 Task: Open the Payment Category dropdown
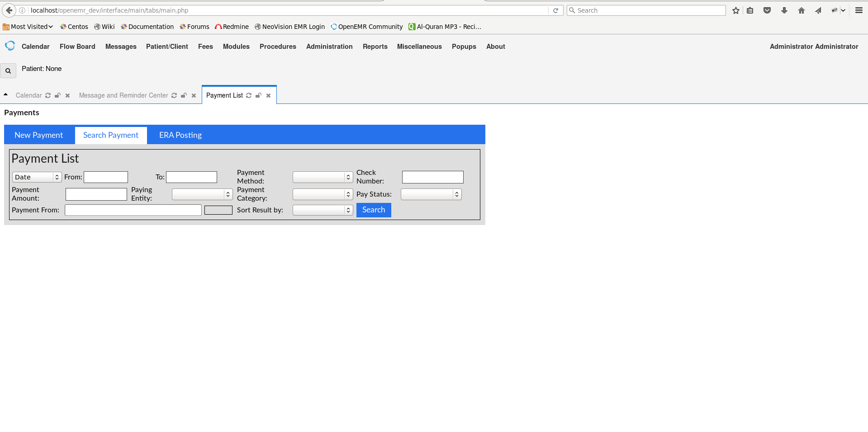click(x=323, y=194)
